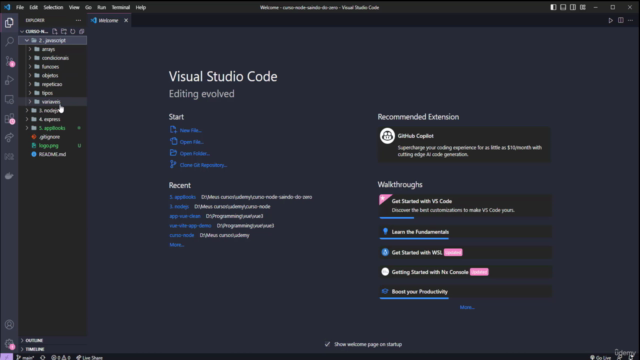This screenshot has height=360, width=640.
Task: Open the Manage gear icon
Action: 9,344
